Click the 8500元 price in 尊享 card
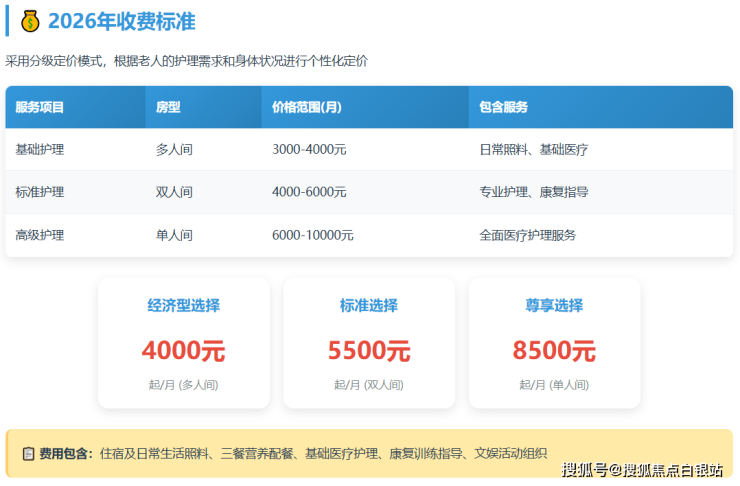Viewport: 740px width, 486px height. tap(554, 351)
